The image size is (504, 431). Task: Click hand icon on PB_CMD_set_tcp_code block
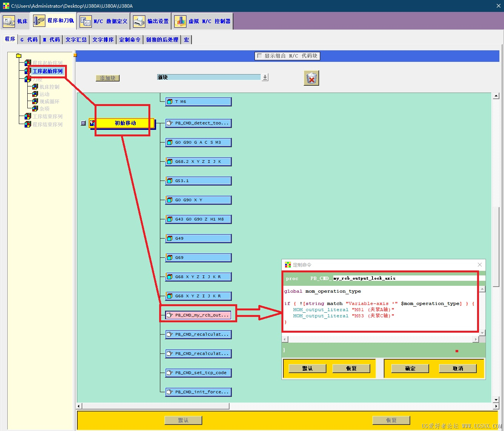tap(170, 373)
